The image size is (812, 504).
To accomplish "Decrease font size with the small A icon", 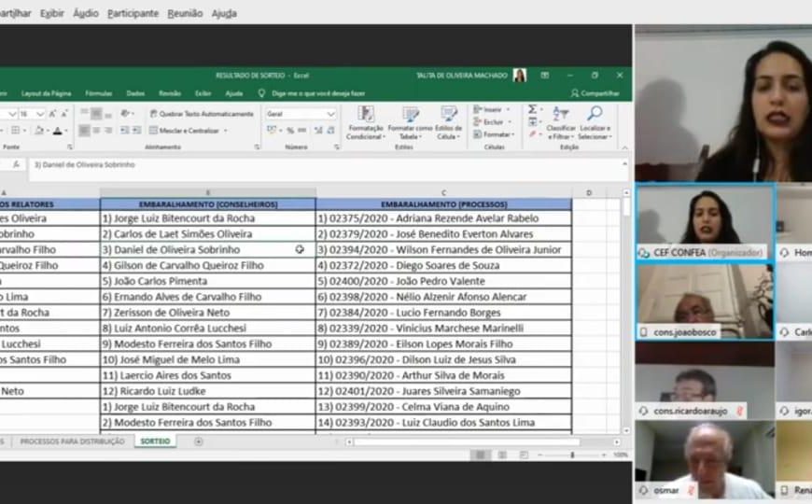I will [x=64, y=114].
